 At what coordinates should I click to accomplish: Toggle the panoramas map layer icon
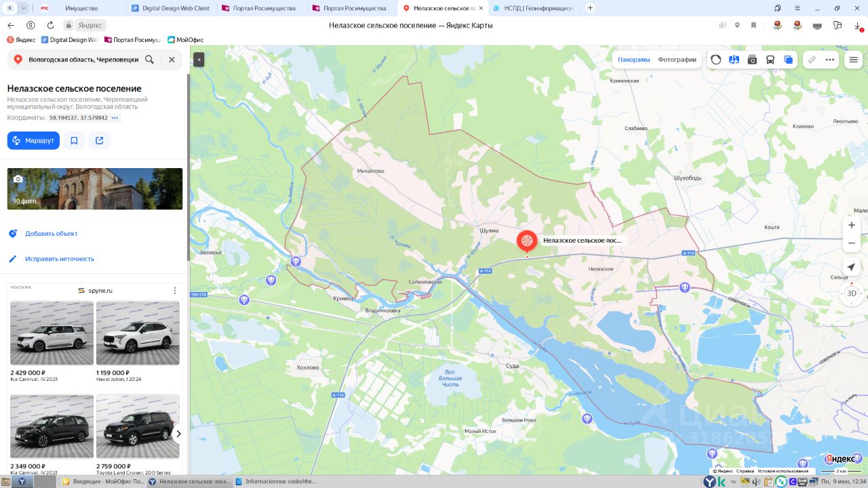click(734, 60)
